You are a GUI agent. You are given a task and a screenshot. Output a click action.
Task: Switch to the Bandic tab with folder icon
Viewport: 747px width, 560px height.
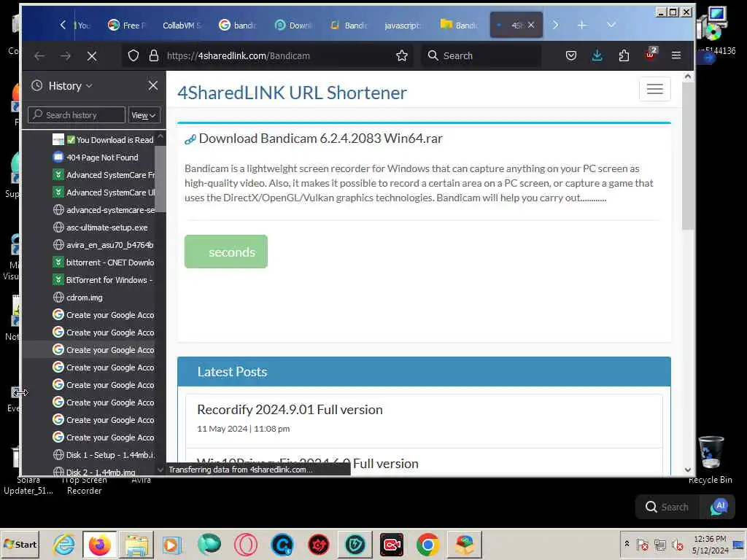[x=459, y=26]
